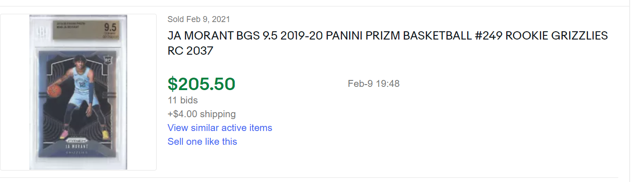The width and height of the screenshot is (644, 182).
Task: Open the Ja Morant card thumbnail image
Action: [78, 92]
